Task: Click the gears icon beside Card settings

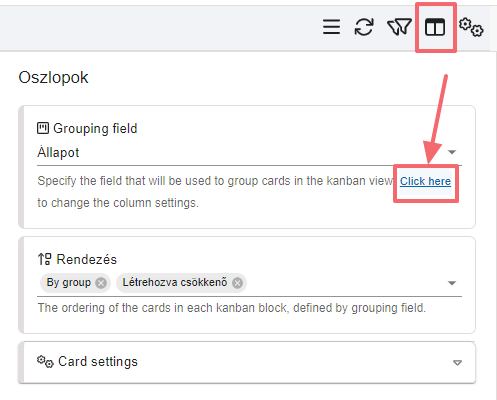Action: pos(45,361)
